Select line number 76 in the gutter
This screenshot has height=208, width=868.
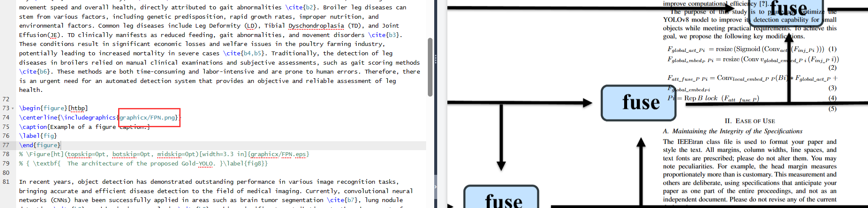point(6,136)
